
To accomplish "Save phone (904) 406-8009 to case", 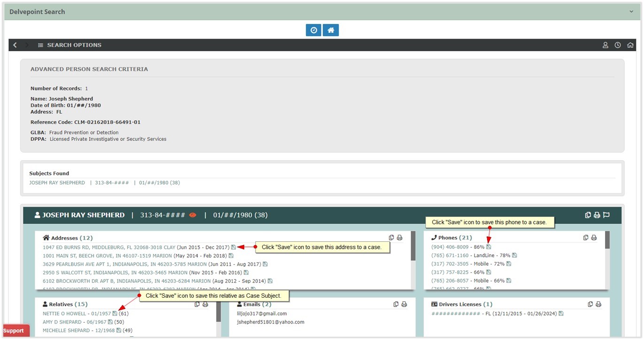I will [489, 247].
